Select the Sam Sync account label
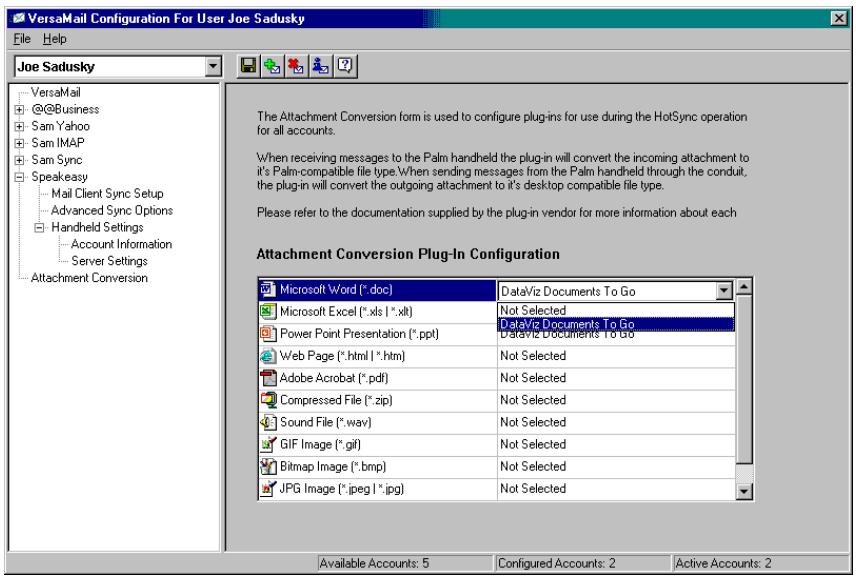This screenshot has height=579, width=856. [x=57, y=160]
